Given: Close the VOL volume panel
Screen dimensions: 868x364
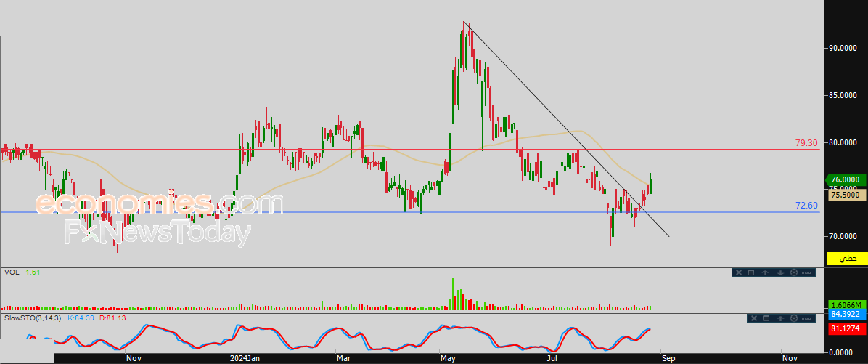Looking at the screenshot, I should pos(739,272).
